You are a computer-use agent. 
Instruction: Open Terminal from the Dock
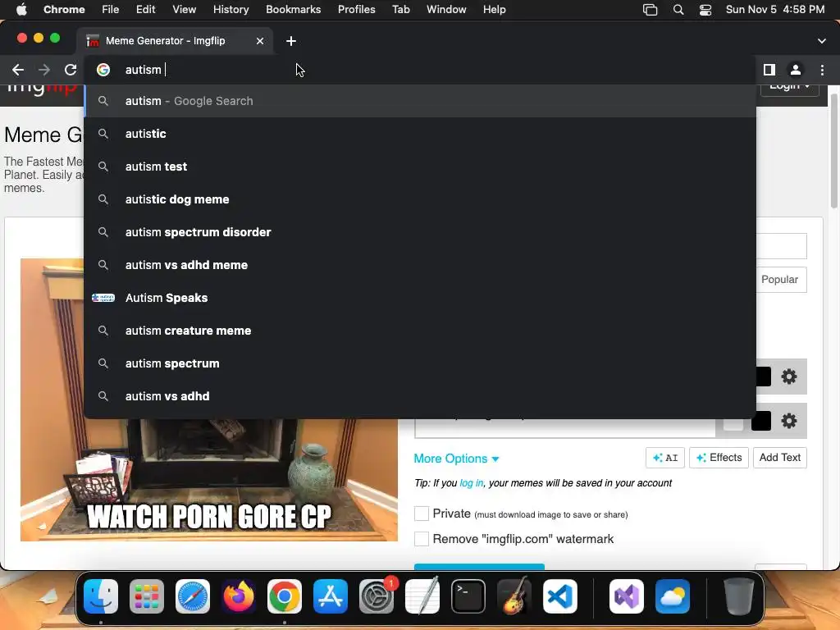tap(468, 596)
